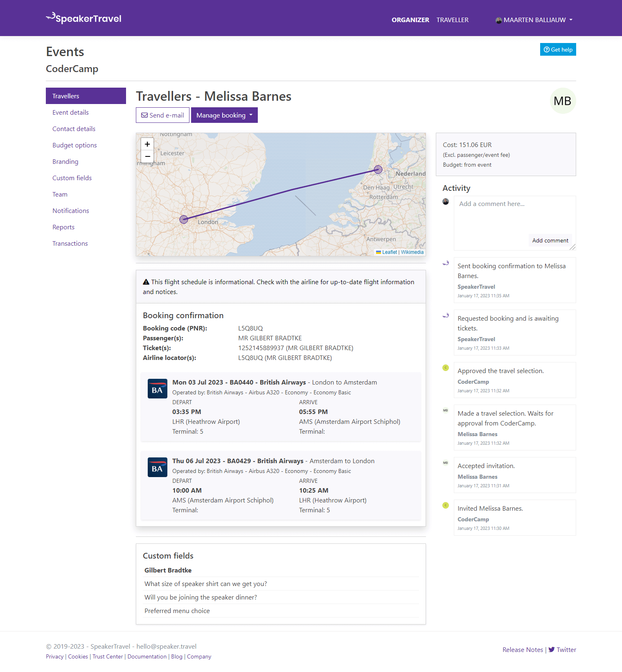Viewport: 622px width, 672px height.
Task: Click MB icon beside Made a travel selection
Action: point(446,410)
